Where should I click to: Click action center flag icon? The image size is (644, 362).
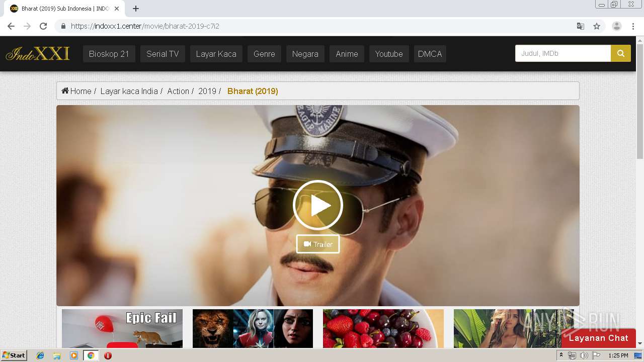(x=596, y=355)
